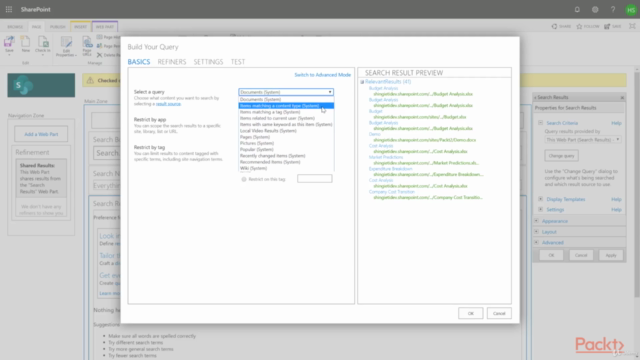Click Help link beside Search Criteria

click(x=616, y=123)
